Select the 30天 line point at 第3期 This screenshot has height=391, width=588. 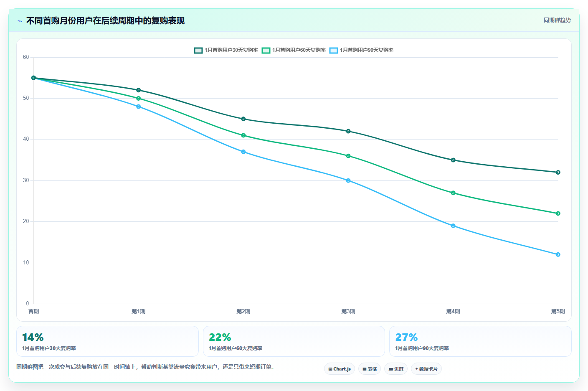pyautogui.click(x=348, y=131)
